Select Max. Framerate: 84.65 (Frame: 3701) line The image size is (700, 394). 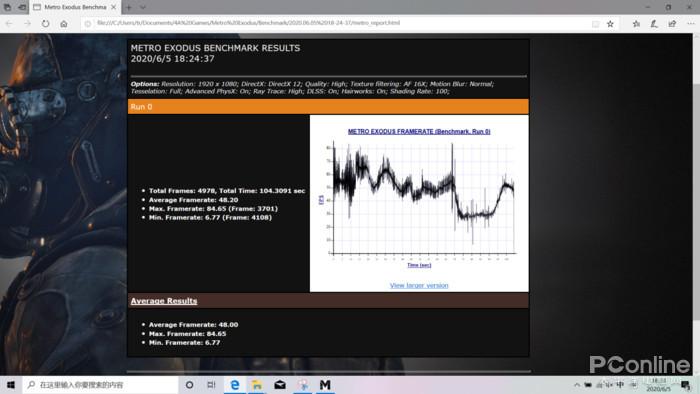tap(213, 208)
